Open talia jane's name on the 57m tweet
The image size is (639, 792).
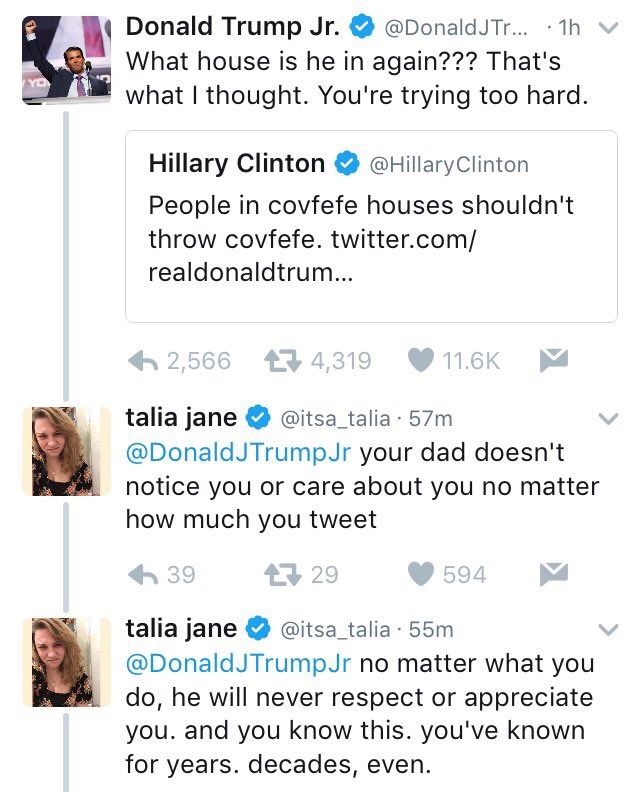(x=181, y=417)
